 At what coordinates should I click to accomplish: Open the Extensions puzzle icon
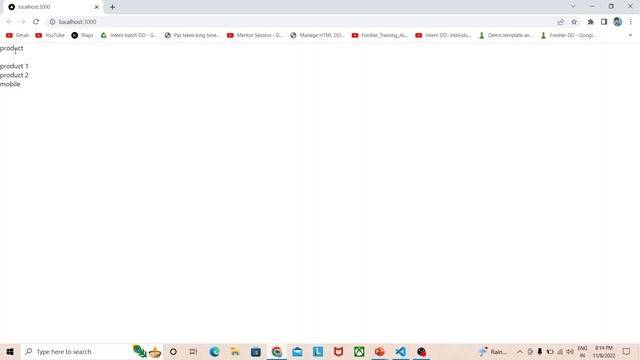(591, 22)
